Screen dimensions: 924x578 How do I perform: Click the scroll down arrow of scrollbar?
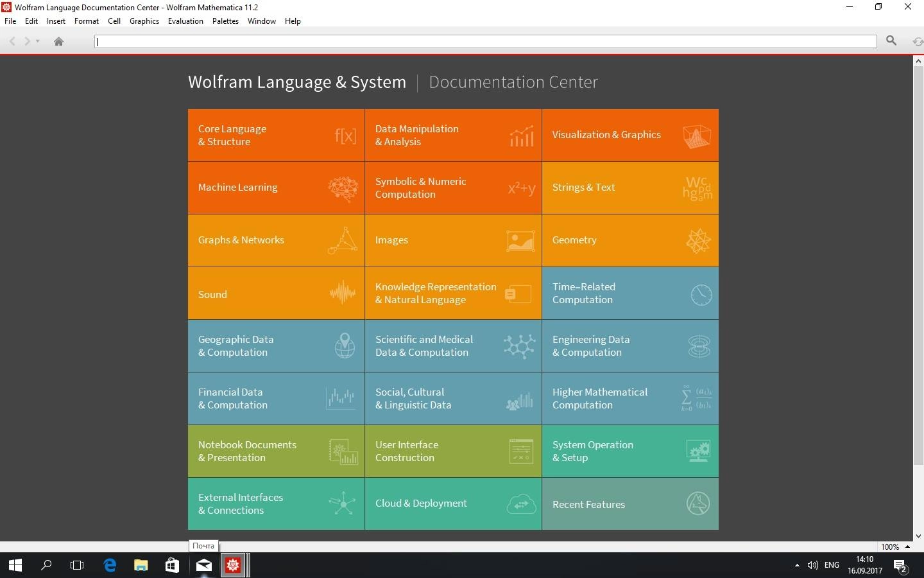tap(918, 536)
